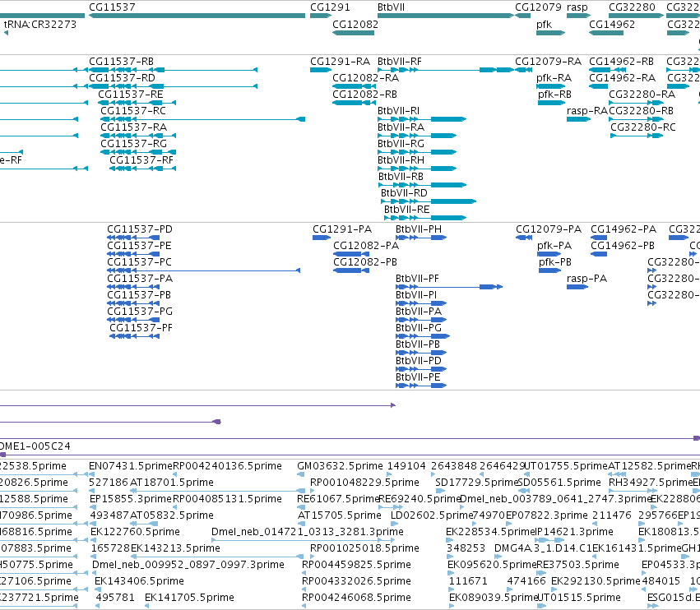
Task: Click transcript CG12082-RA label
Action: pos(366,78)
